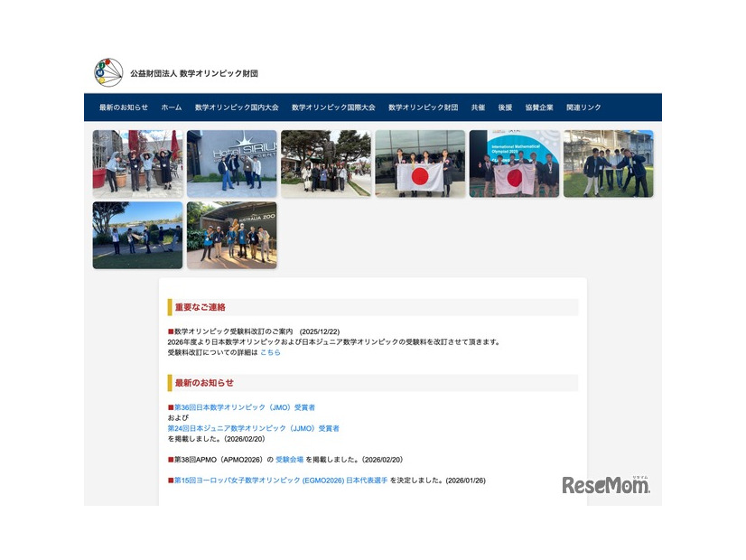View the International Mathematical Olympiad banner photo

coord(514,163)
